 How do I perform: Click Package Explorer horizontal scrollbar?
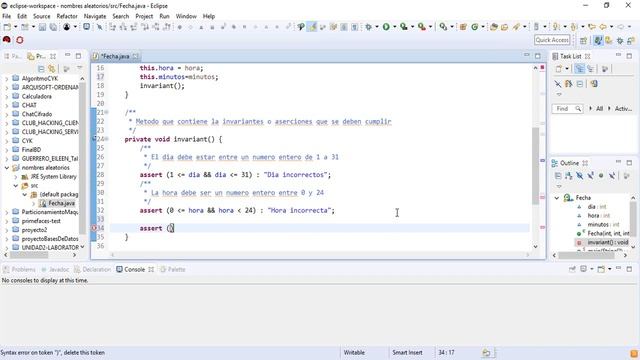(x=29, y=255)
